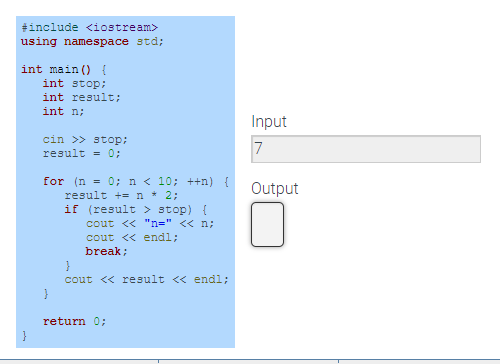Image resolution: width=500 pixels, height=364 pixels.
Task: Click the int result; declaration
Action: [x=81, y=97]
